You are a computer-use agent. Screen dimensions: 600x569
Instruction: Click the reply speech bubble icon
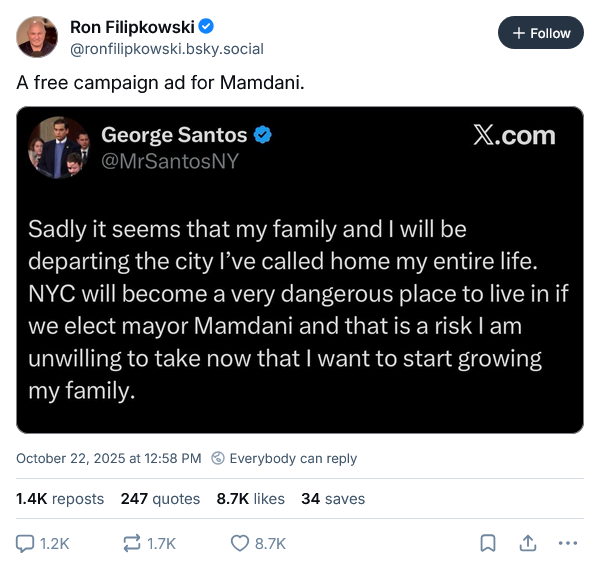(26, 543)
